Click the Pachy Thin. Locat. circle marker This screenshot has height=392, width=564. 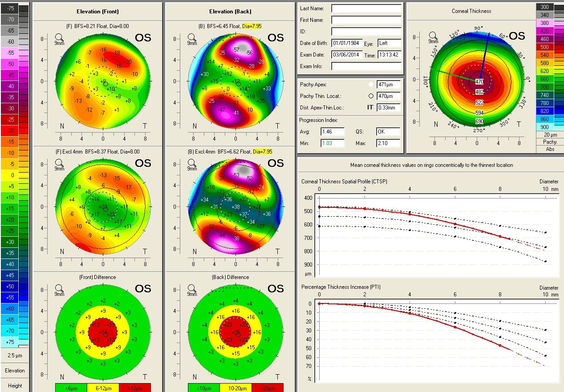371,96
